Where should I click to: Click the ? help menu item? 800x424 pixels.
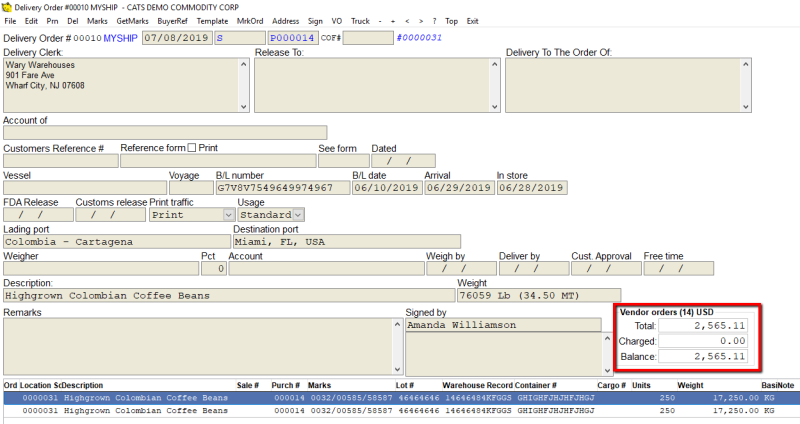434,21
